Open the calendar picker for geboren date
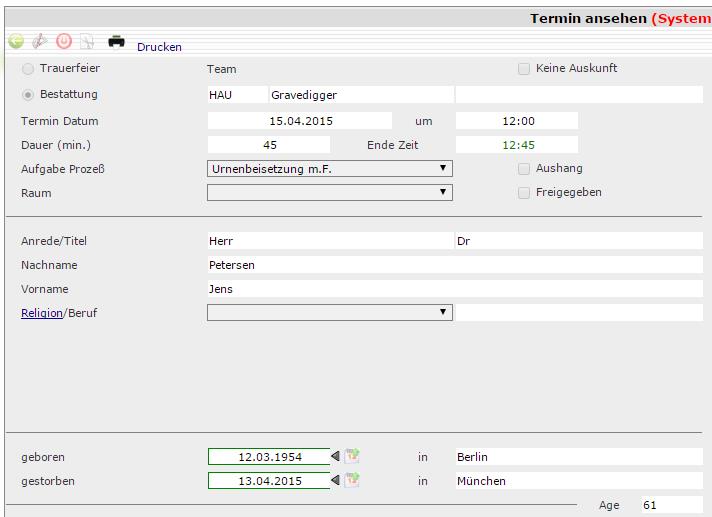This screenshot has width=712, height=517. (x=352, y=456)
